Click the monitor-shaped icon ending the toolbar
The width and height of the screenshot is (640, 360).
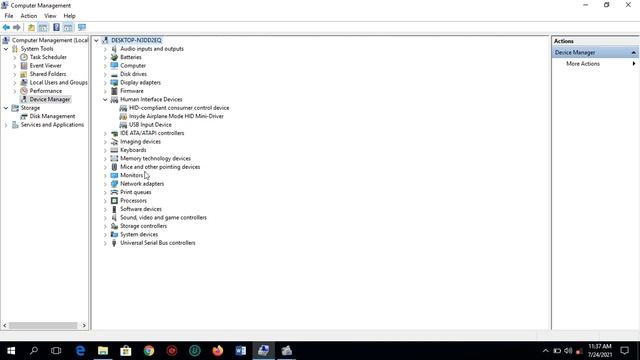[82, 27]
